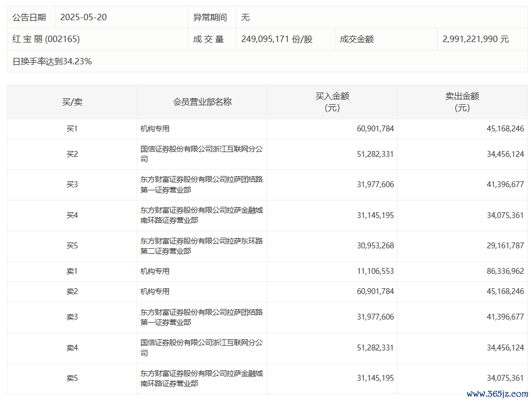Click 国信证券 浙江互联网分公司 in 买2 row
The image size is (532, 402).
[202, 154]
